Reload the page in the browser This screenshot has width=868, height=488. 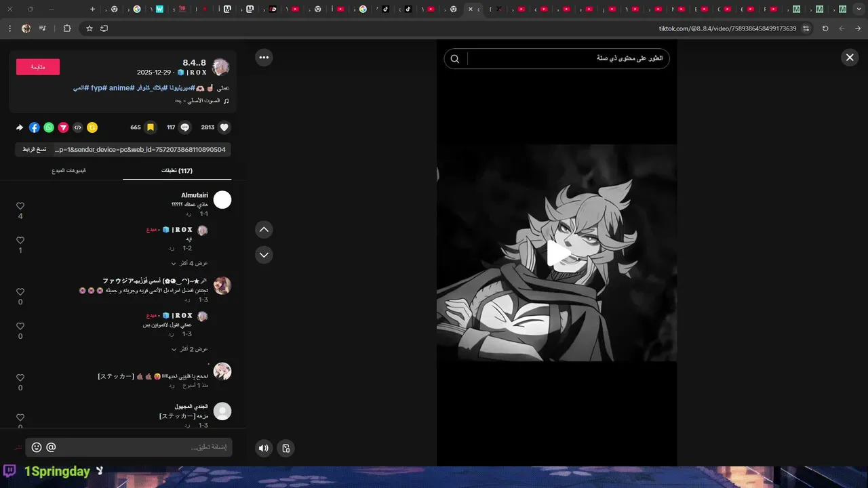[x=825, y=28]
